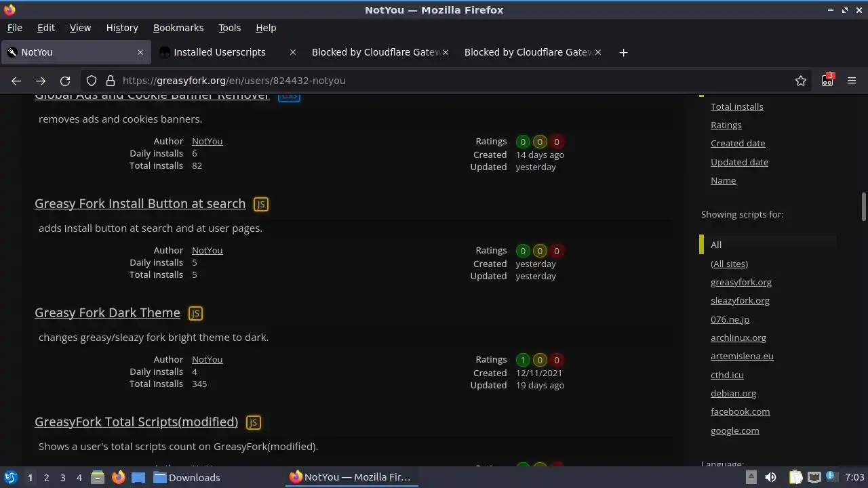The width and height of the screenshot is (868, 488).
Task: Filter scripts for sleazyfork.org
Action: click(740, 300)
